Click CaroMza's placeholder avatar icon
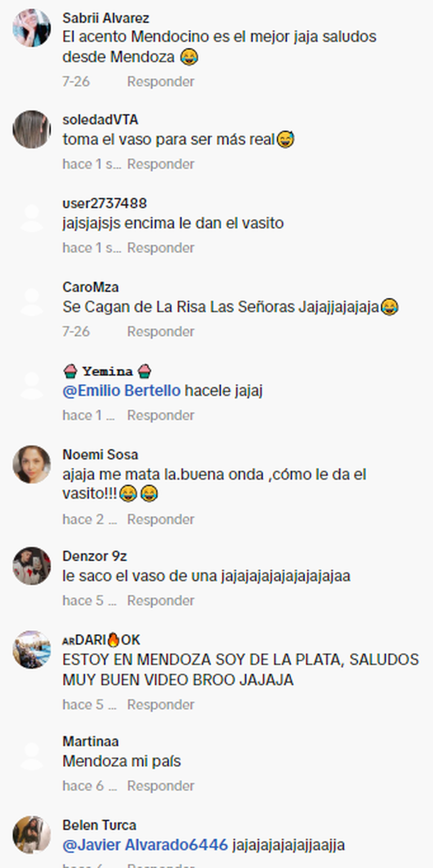Viewport: 433px width, 868px height. (x=32, y=301)
